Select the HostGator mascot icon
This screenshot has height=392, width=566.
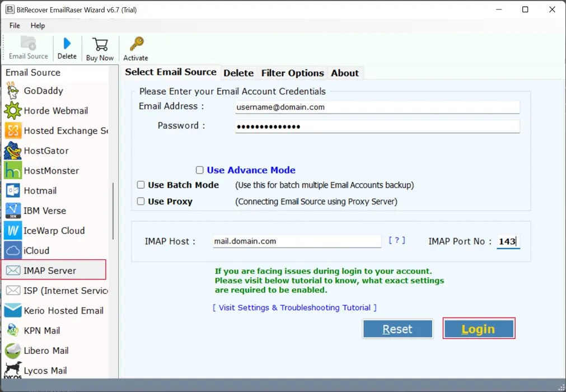[13, 151]
